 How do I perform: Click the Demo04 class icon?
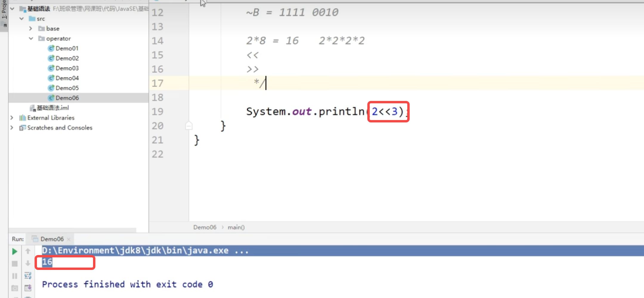(x=51, y=78)
